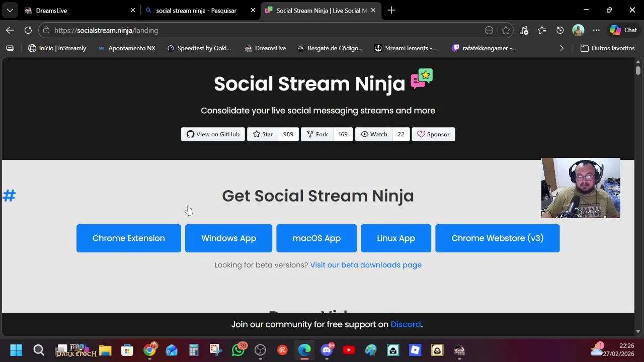Open the 169 forks count
Image resolution: width=644 pixels, height=362 pixels.
tap(343, 134)
